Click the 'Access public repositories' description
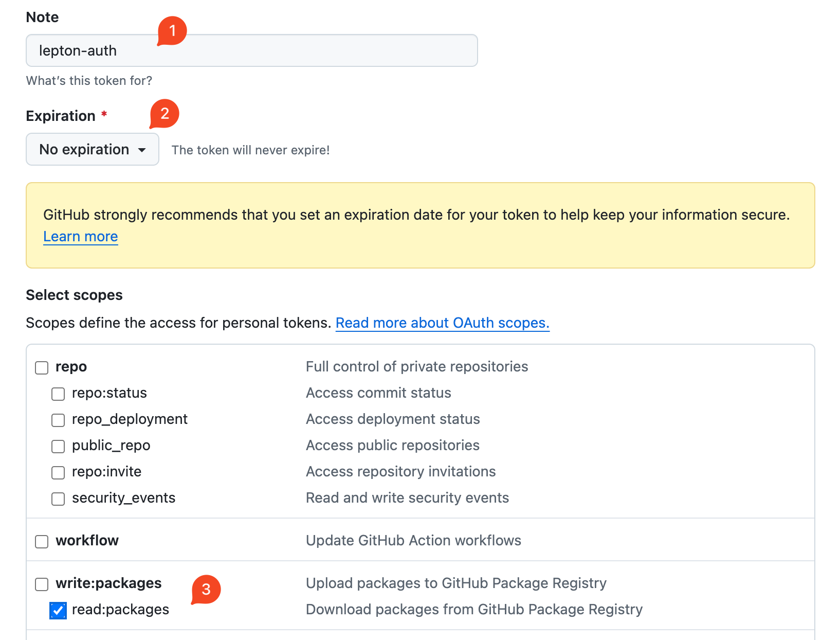This screenshot has height=640, width=840. pyautogui.click(x=393, y=445)
